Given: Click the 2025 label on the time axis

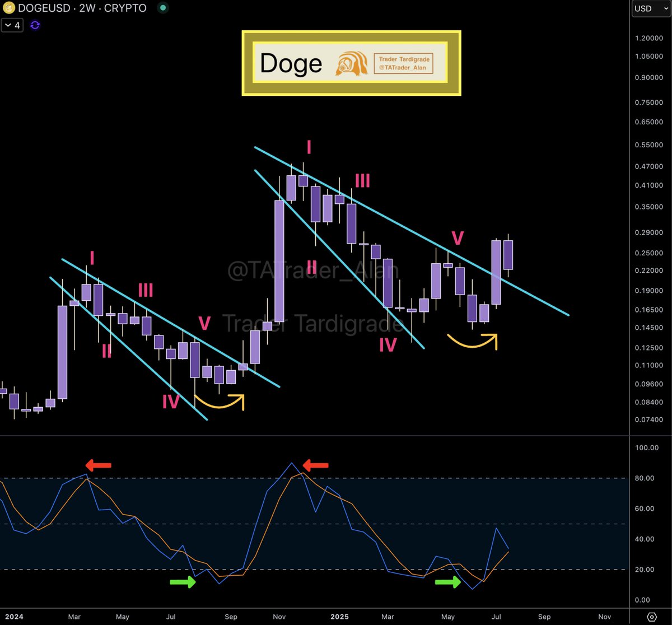Looking at the screenshot, I should pos(339,617).
